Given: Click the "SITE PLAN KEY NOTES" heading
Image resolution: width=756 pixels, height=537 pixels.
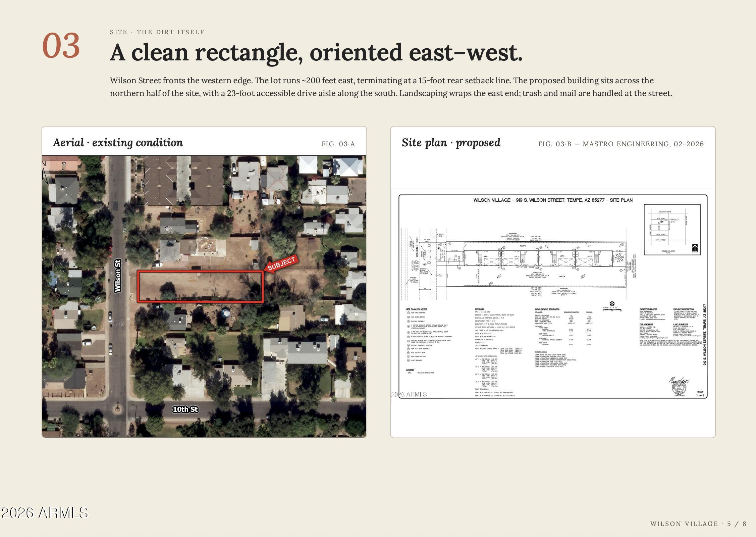Looking at the screenshot, I should (x=417, y=309).
